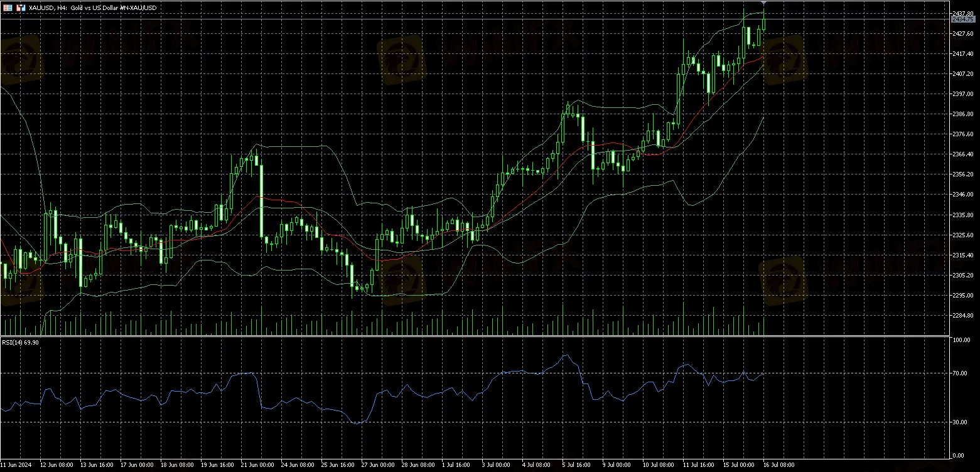The height and width of the screenshot is (472, 980).
Task: Click the 11 Jun 2024 date label
Action: pos(18,466)
